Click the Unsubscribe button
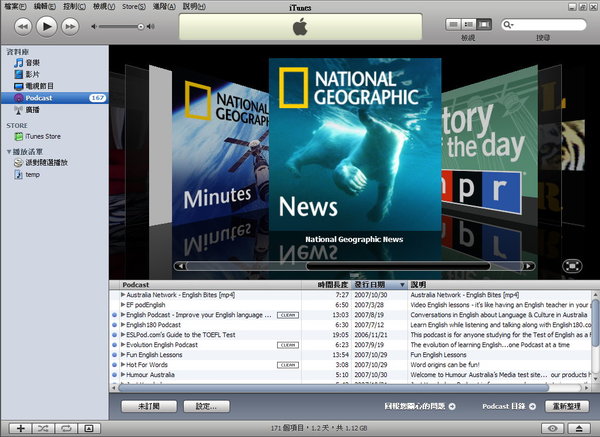 [149, 406]
